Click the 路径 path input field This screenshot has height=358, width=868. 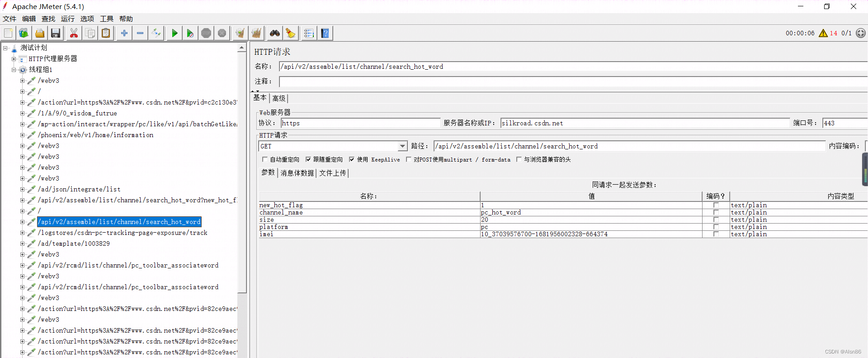630,146
